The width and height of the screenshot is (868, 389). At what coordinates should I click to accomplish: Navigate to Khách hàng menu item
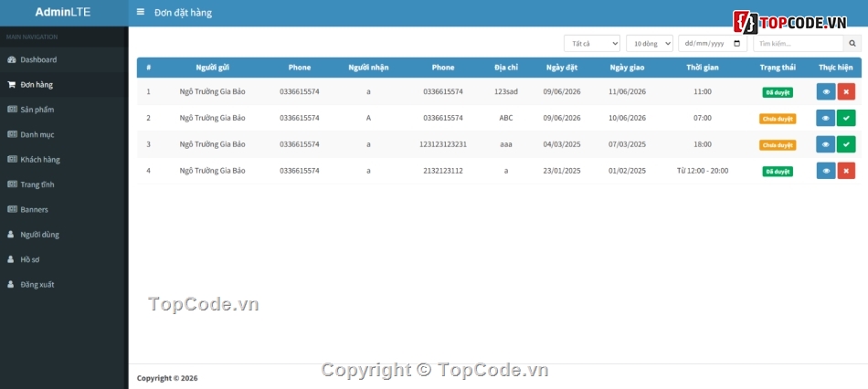click(x=64, y=160)
